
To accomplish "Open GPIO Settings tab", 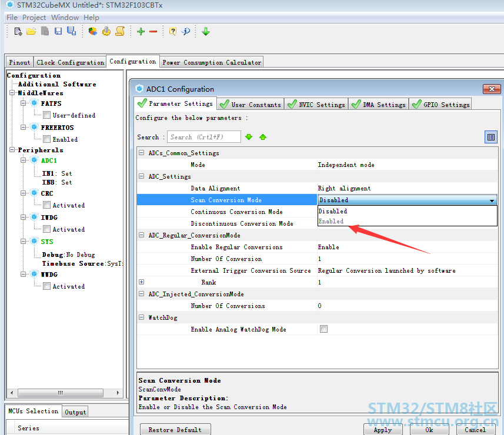I will (440, 105).
